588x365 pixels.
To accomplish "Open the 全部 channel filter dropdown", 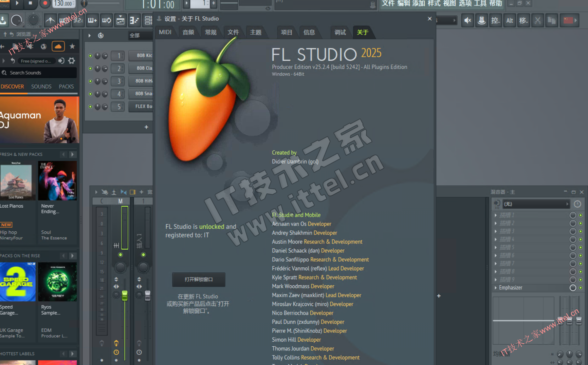I will point(140,35).
